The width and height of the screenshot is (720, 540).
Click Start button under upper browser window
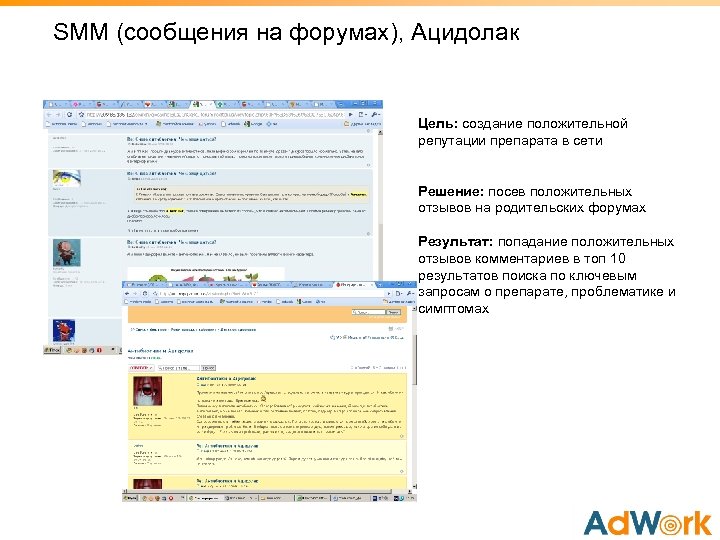(52, 350)
